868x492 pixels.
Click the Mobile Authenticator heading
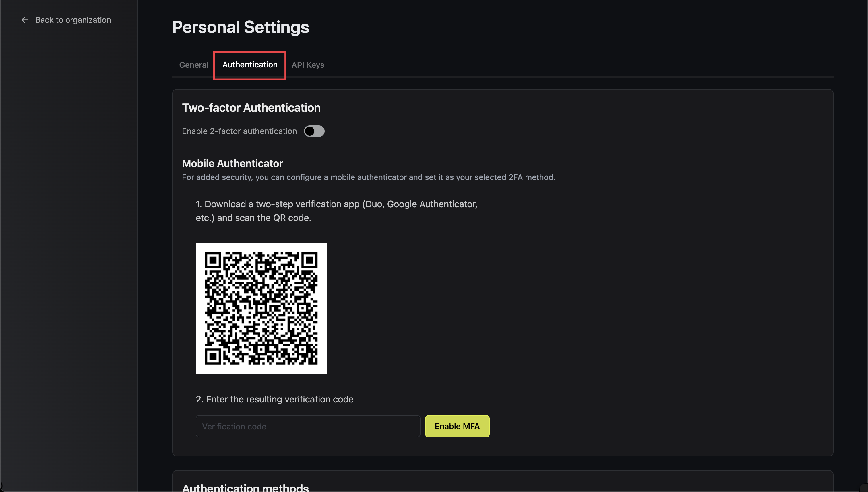click(x=232, y=163)
